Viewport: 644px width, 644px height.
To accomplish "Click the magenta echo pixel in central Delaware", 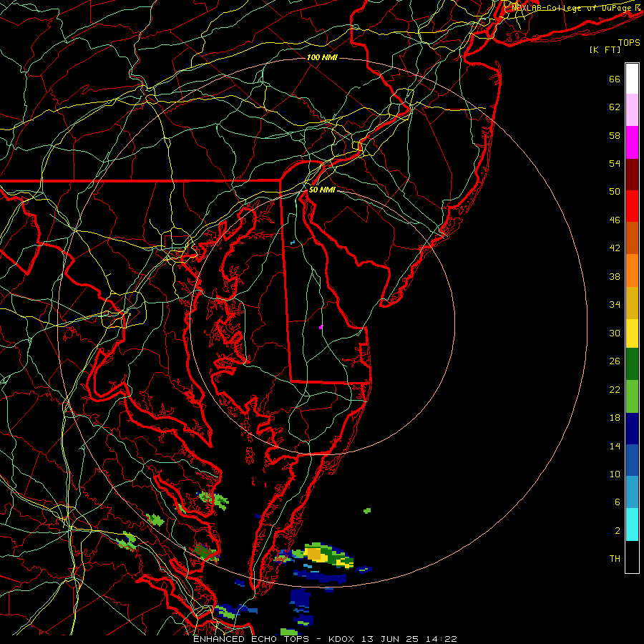I will (321, 327).
